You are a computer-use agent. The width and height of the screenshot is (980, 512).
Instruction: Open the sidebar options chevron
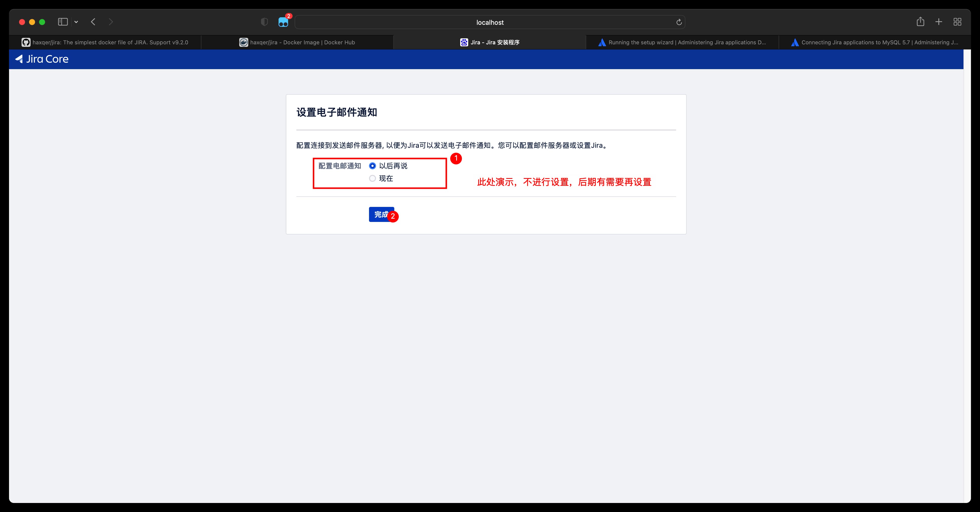coord(76,22)
